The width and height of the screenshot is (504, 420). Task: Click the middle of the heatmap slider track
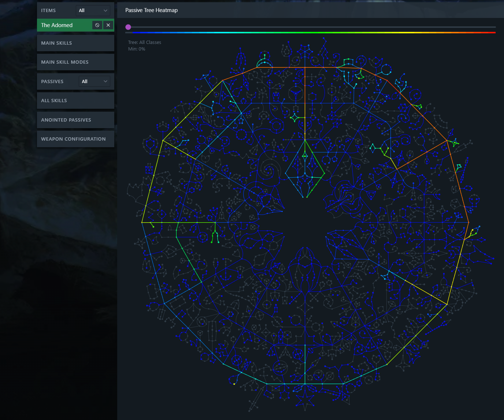(x=311, y=27)
